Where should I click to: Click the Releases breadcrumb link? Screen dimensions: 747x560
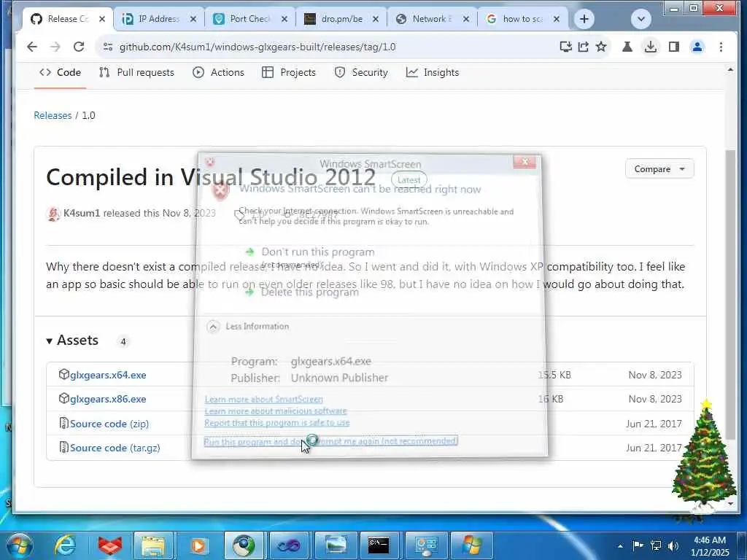(x=53, y=115)
